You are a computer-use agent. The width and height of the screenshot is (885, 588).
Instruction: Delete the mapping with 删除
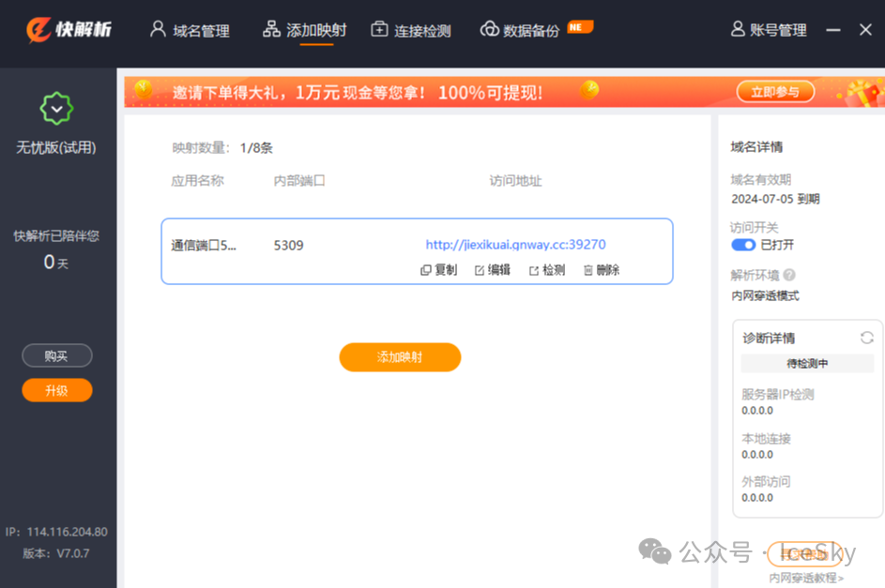tap(602, 270)
